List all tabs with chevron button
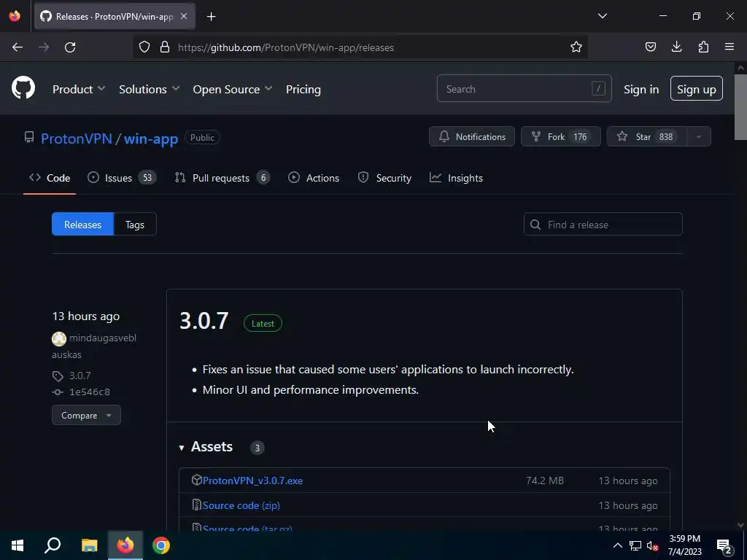Viewport: 747px width, 560px height. 602,16
